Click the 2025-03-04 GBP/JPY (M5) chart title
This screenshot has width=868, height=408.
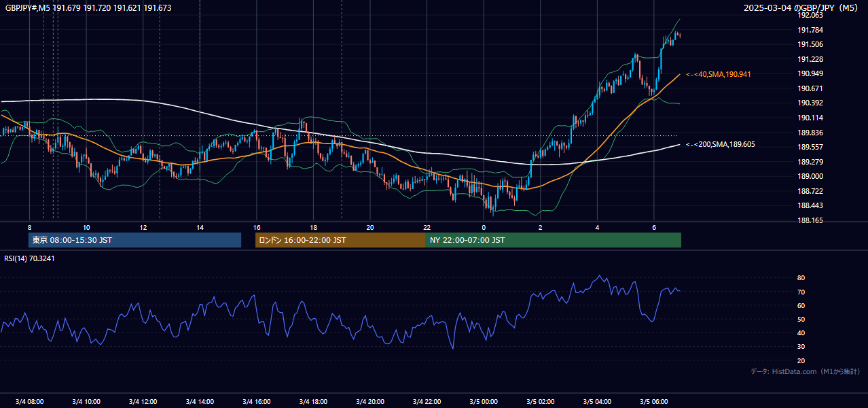[801, 8]
